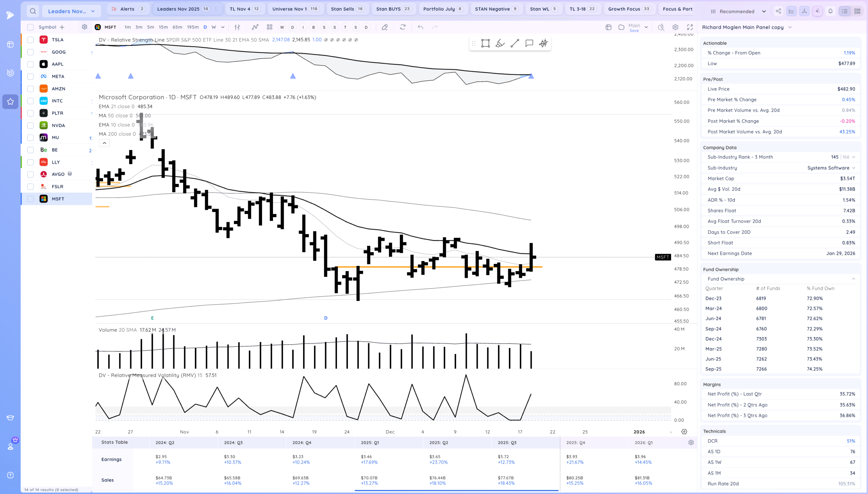Click the eraser icon in chart toolbar
The width and height of the screenshot is (868, 494).
pyautogui.click(x=384, y=27)
